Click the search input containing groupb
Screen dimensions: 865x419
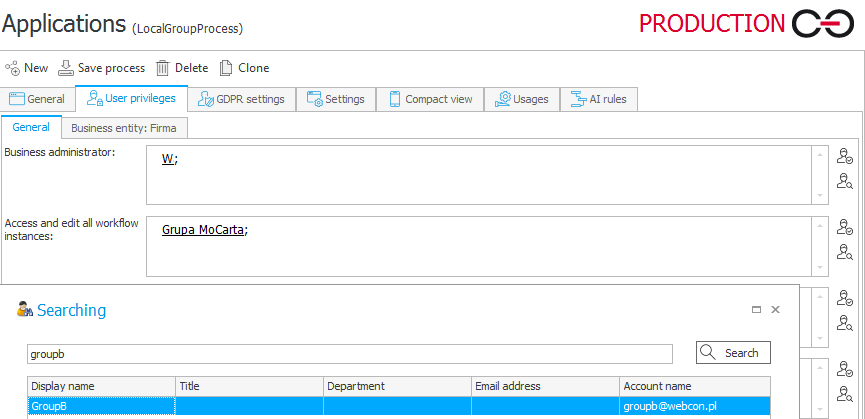pyautogui.click(x=350, y=354)
